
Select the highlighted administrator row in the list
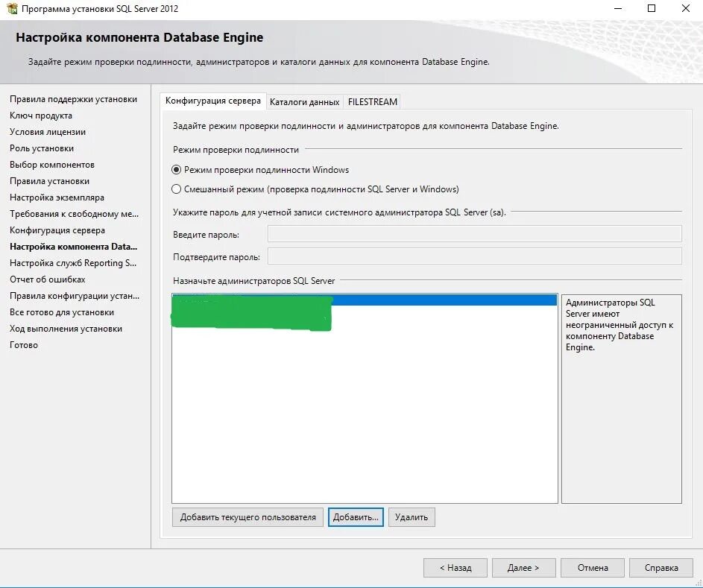(364, 300)
